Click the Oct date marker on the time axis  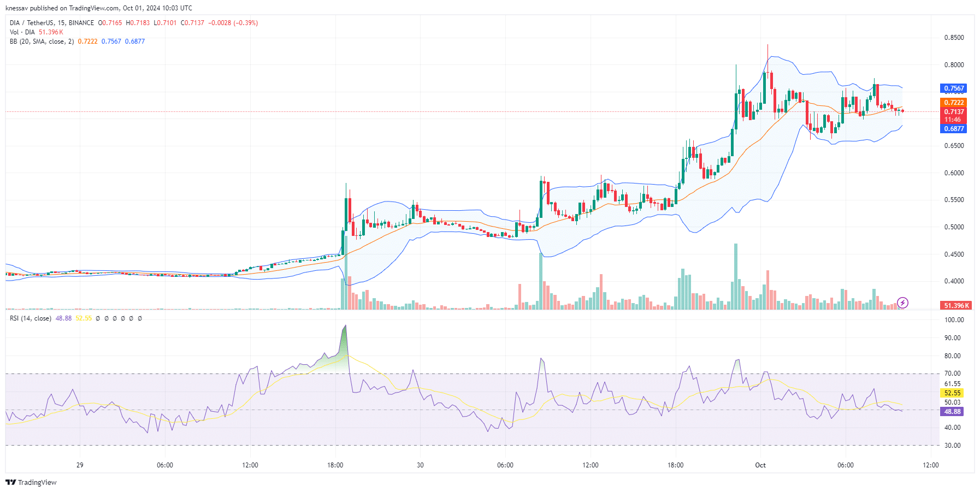tap(760, 465)
